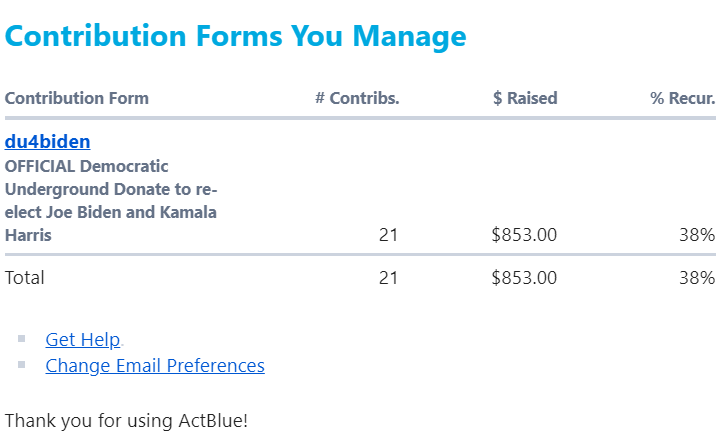The width and height of the screenshot is (723, 445).
Task: Click the divider line above the Total row
Action: coord(360,255)
